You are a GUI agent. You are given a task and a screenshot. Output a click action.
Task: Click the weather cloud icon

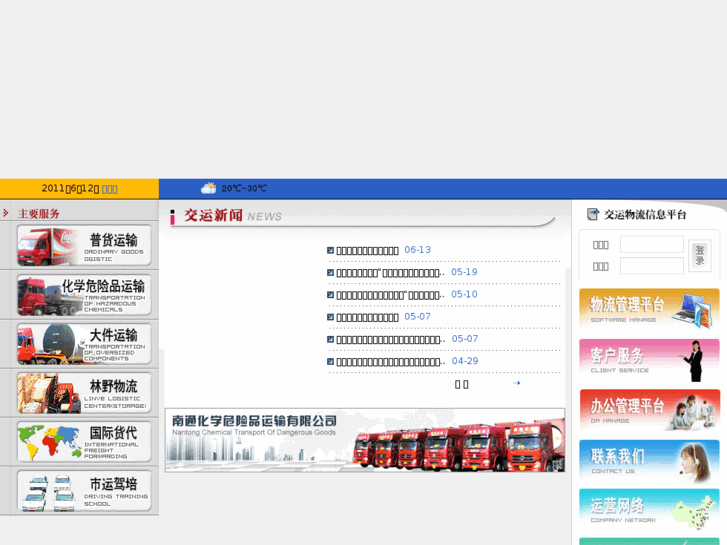point(209,188)
